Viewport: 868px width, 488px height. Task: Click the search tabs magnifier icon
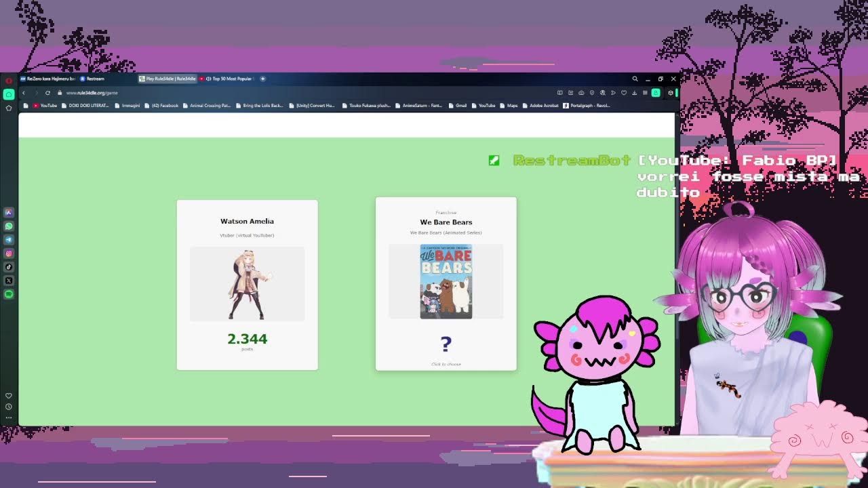point(635,79)
